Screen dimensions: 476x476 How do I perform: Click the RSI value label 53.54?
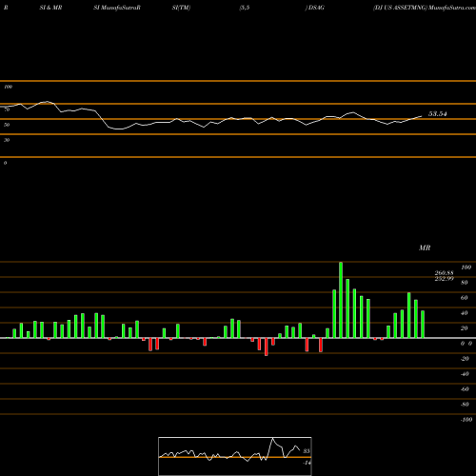pos(438,114)
